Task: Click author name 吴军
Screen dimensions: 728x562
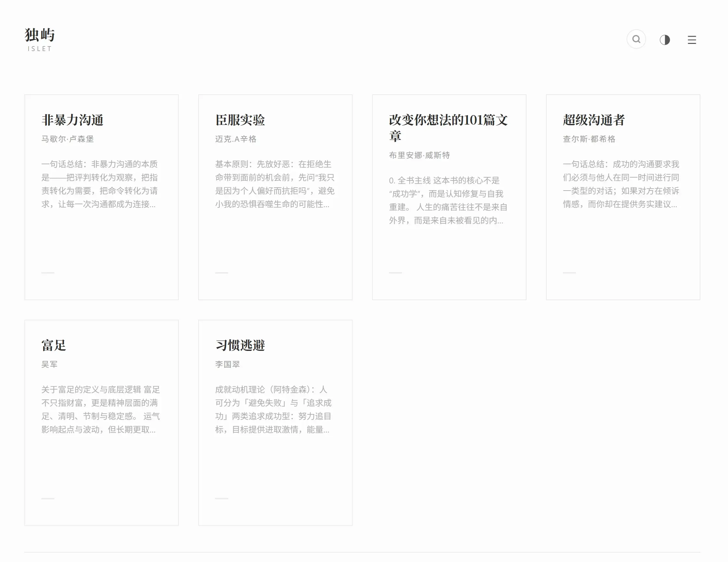Action: pyautogui.click(x=49, y=365)
